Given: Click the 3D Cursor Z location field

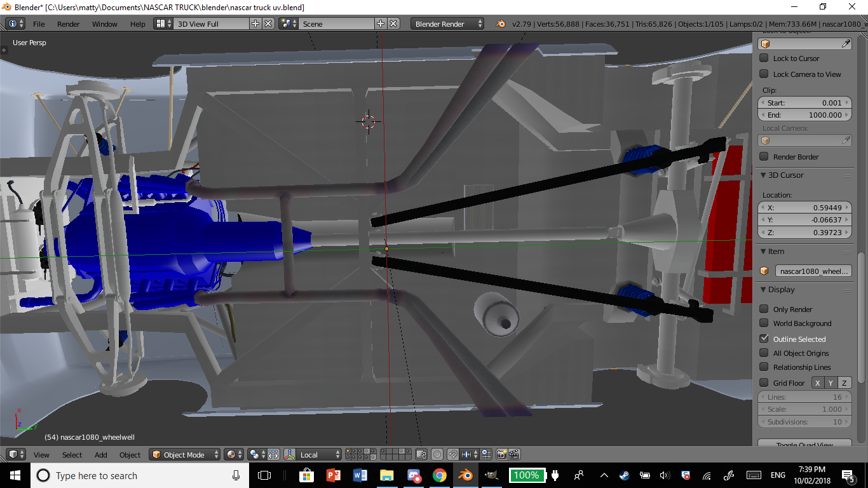Looking at the screenshot, I should 805,233.
